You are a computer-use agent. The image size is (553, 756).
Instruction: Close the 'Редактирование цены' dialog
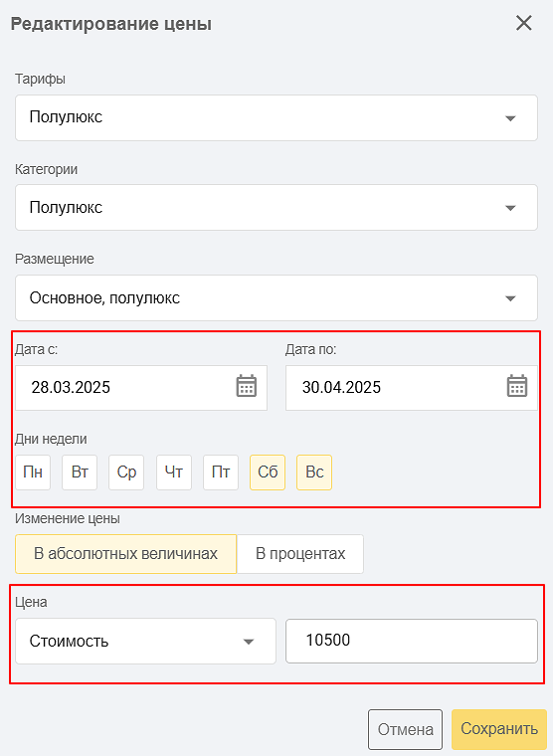(x=523, y=23)
